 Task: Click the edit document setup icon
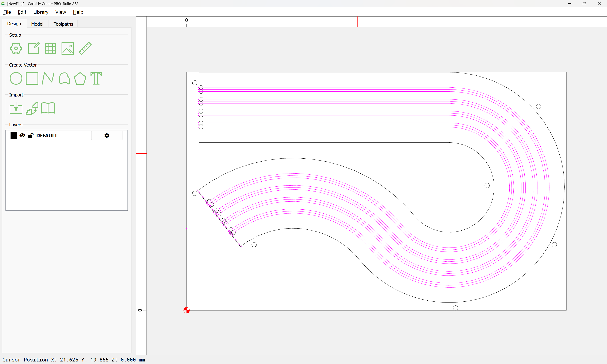[x=33, y=48]
